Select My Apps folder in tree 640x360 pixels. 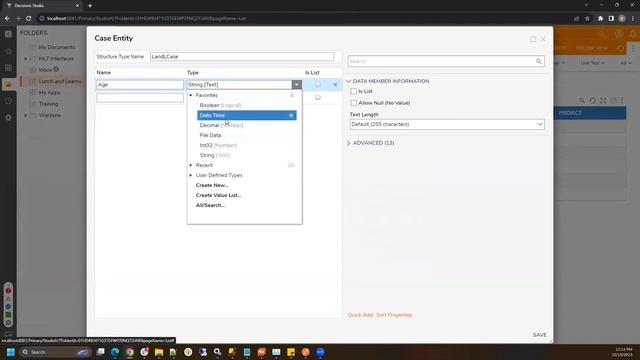point(49,93)
